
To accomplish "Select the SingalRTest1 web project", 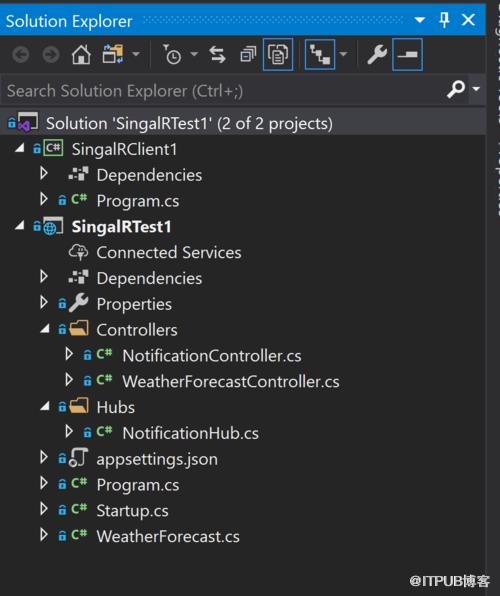I will [121, 227].
